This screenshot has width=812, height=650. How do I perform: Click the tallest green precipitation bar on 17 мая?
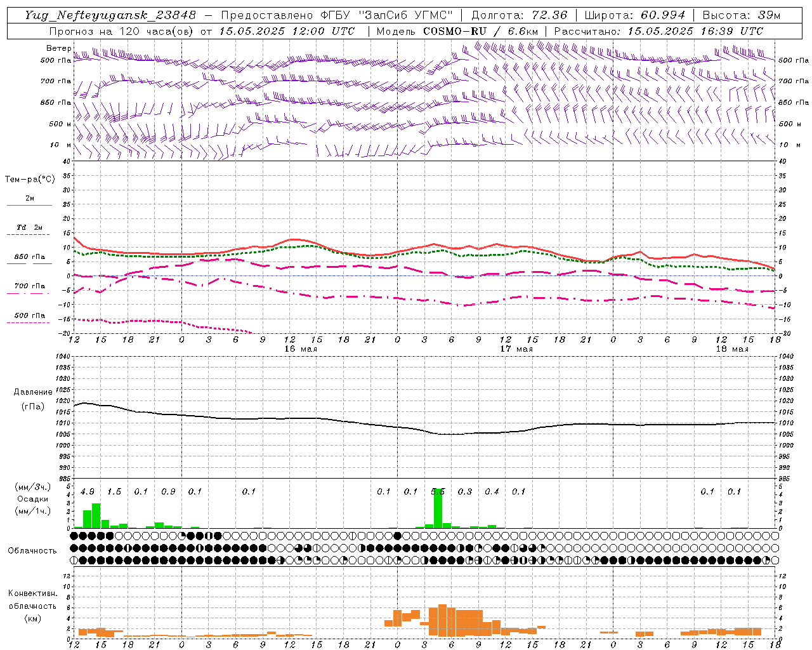(x=438, y=508)
